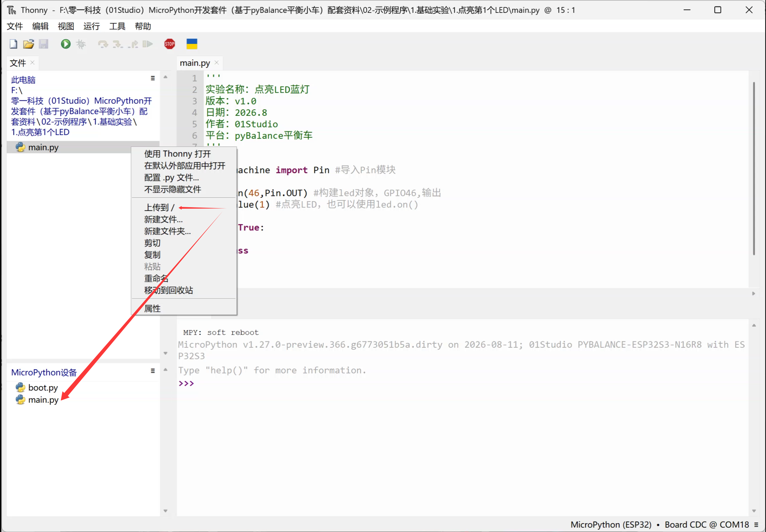Run current script with green play button

click(x=66, y=44)
